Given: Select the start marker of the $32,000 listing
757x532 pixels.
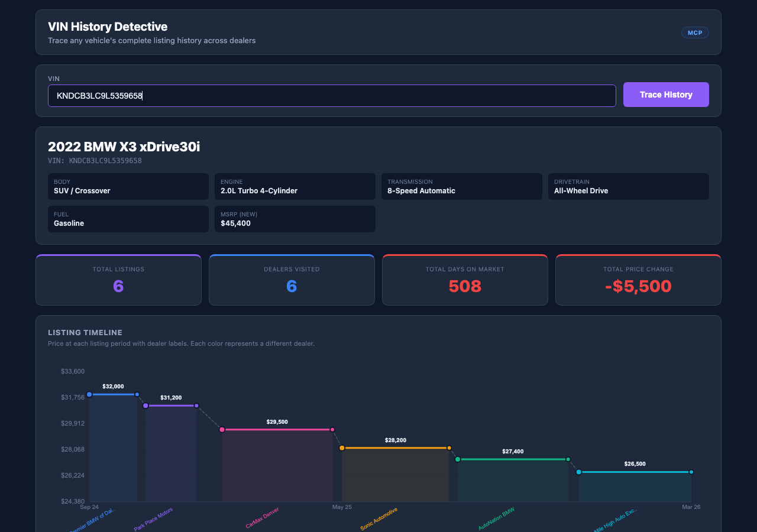Looking at the screenshot, I should [89, 394].
